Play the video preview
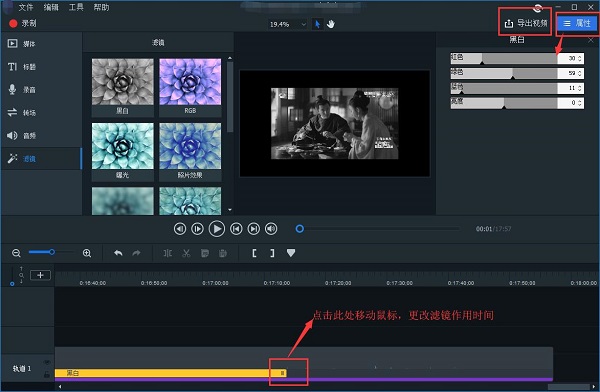Image resolution: width=600 pixels, height=392 pixels. point(217,229)
